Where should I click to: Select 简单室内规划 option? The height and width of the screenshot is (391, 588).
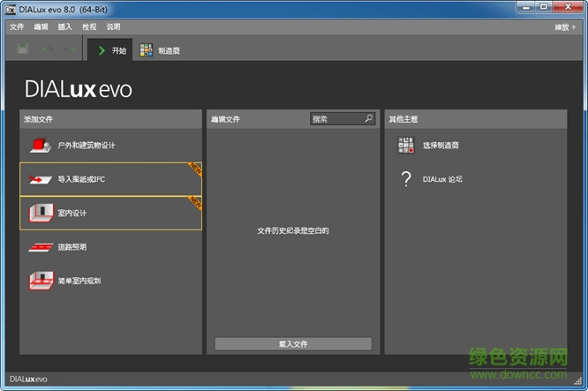point(110,281)
